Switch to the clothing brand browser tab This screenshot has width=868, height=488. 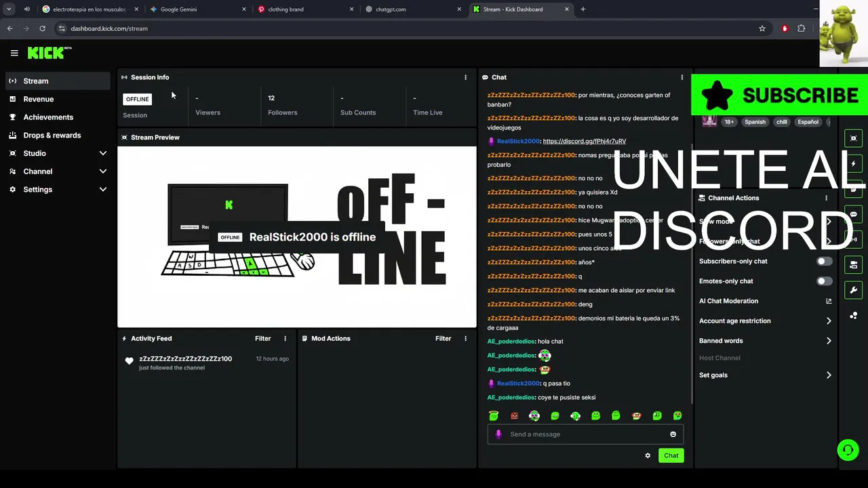click(x=304, y=9)
